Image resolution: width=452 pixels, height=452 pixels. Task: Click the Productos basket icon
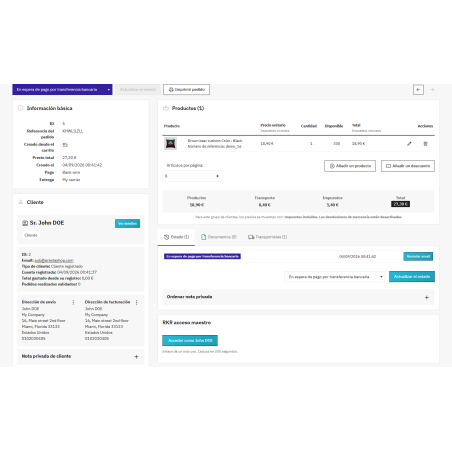pyautogui.click(x=166, y=108)
